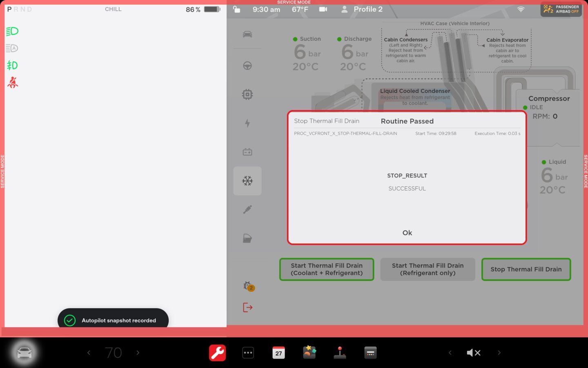Unmute the volume speaker icon
588x368 pixels.
pyautogui.click(x=474, y=352)
